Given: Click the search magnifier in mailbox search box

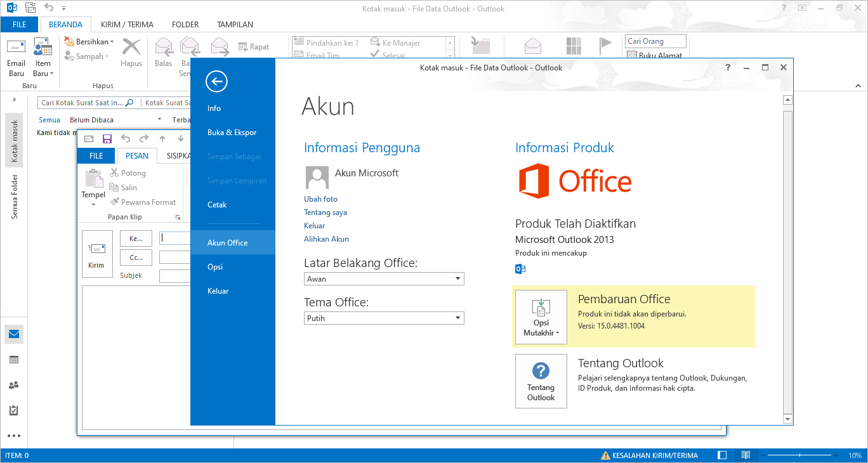Looking at the screenshot, I should click(x=129, y=102).
